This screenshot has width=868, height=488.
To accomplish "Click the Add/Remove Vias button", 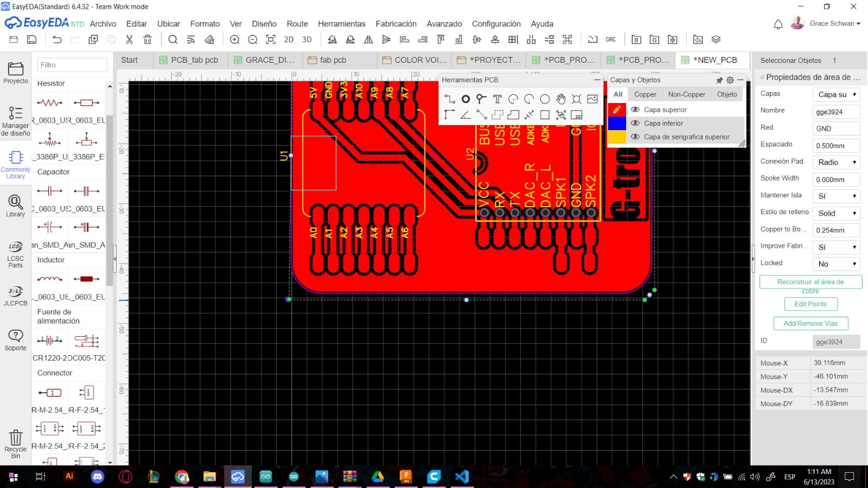I will coord(810,324).
